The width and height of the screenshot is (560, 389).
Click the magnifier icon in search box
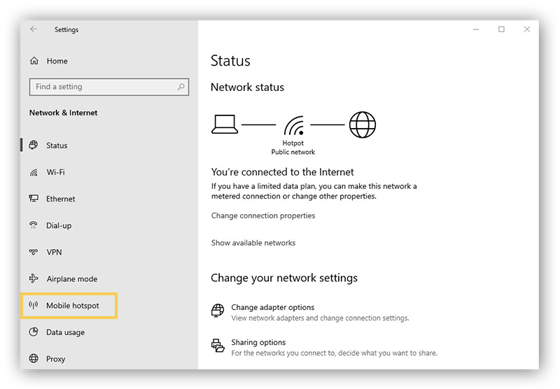click(x=181, y=86)
